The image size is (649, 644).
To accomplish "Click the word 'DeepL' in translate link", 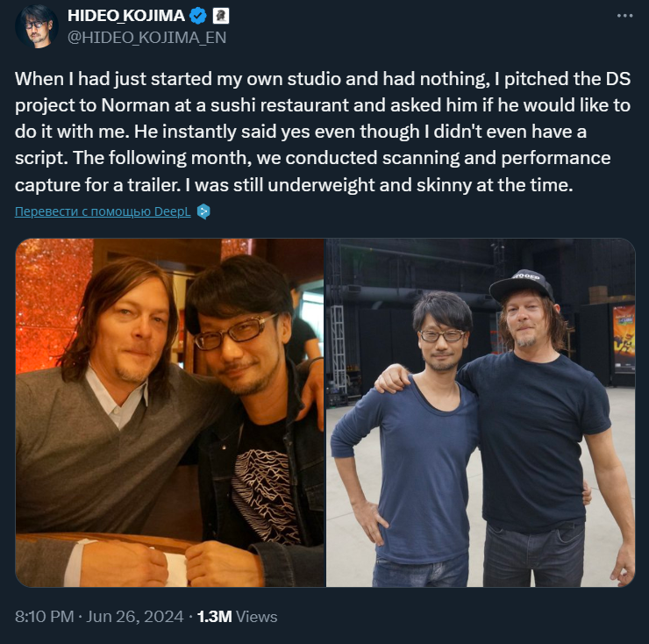I will (174, 211).
